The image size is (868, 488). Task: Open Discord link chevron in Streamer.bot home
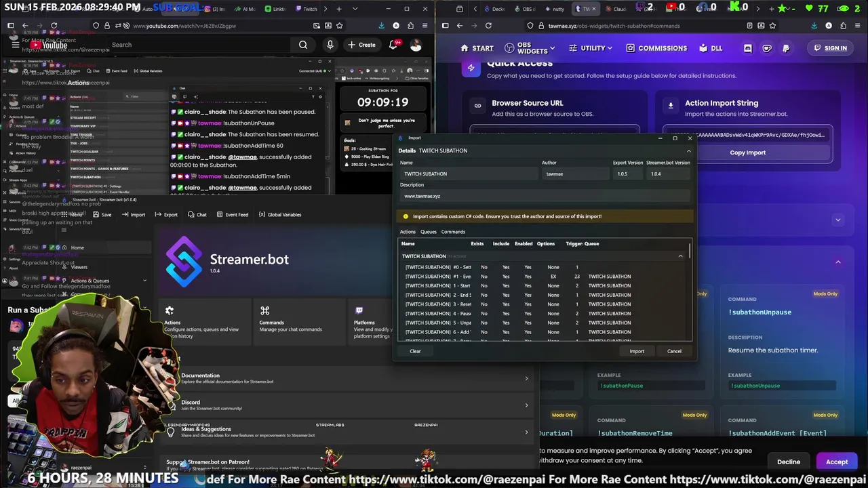(x=527, y=405)
